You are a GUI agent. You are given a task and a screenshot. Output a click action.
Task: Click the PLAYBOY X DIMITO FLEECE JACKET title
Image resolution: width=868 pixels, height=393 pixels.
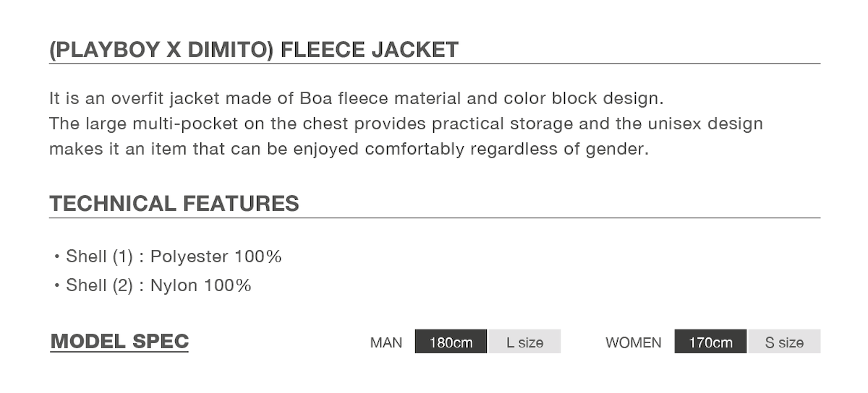[x=253, y=50]
